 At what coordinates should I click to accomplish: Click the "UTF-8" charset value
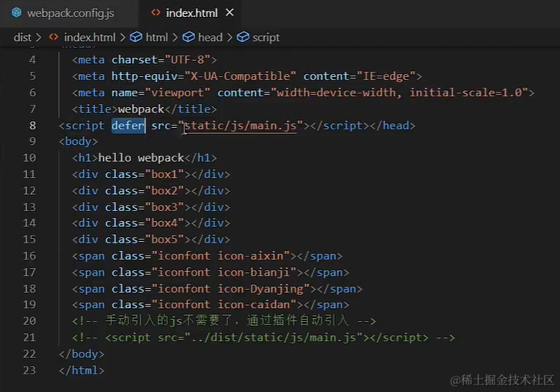[188, 59]
